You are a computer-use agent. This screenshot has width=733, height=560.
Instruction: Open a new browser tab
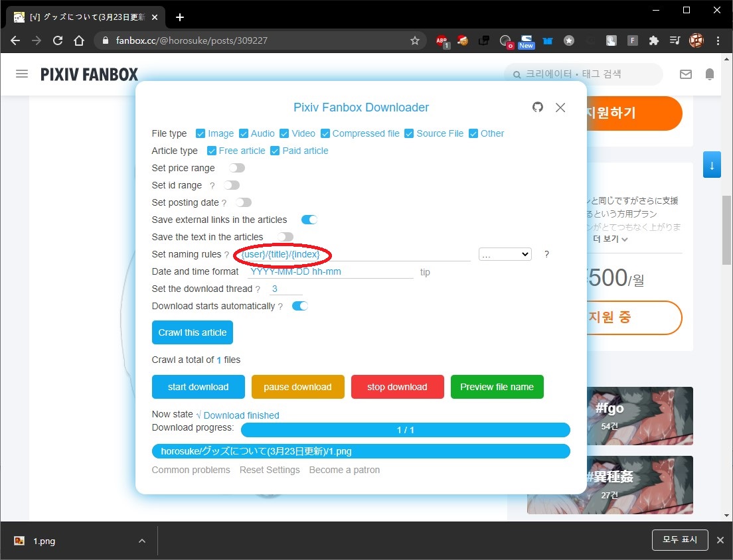pos(179,17)
